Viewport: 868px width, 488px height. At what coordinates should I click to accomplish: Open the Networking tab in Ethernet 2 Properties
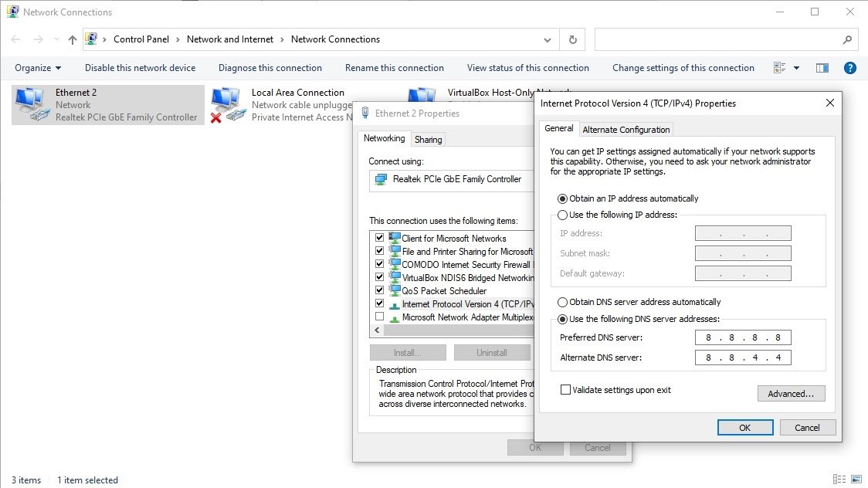[384, 138]
